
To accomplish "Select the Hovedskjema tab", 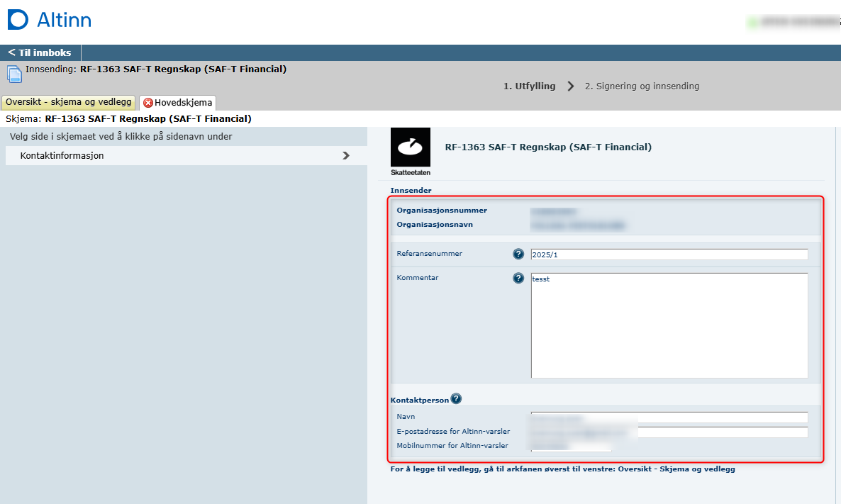I will (x=177, y=102).
